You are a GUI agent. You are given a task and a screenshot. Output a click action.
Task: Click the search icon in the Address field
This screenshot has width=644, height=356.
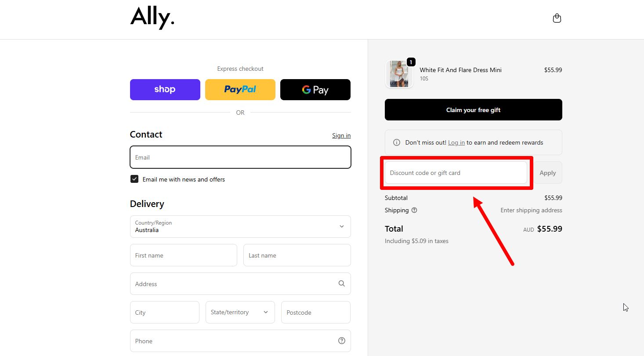pyautogui.click(x=341, y=283)
